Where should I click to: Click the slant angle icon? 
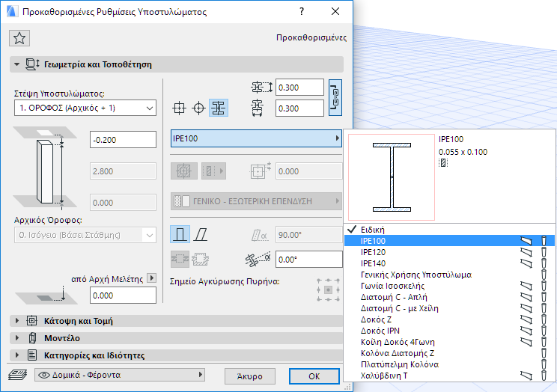(259, 235)
